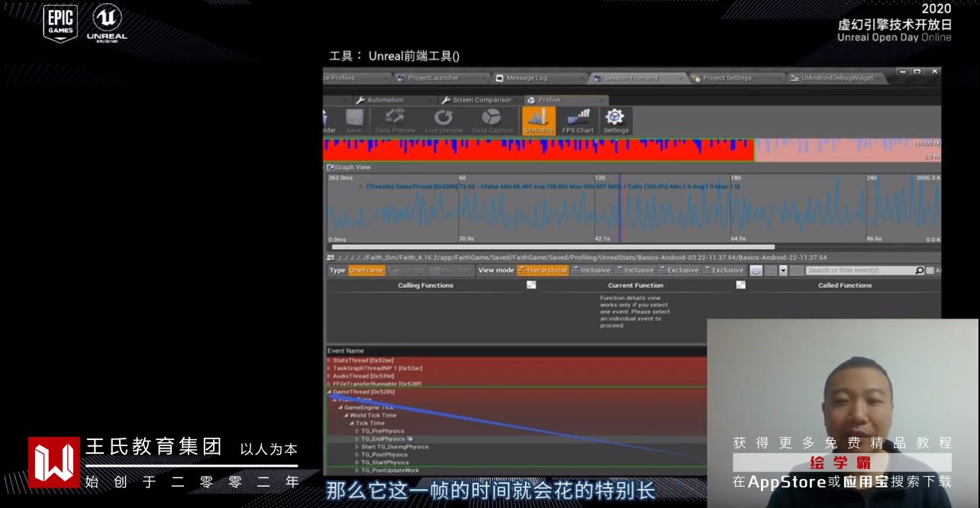Screen dimensions: 980x508
Task: Expand the FFileTransferRunnable row
Action: pyautogui.click(x=329, y=383)
